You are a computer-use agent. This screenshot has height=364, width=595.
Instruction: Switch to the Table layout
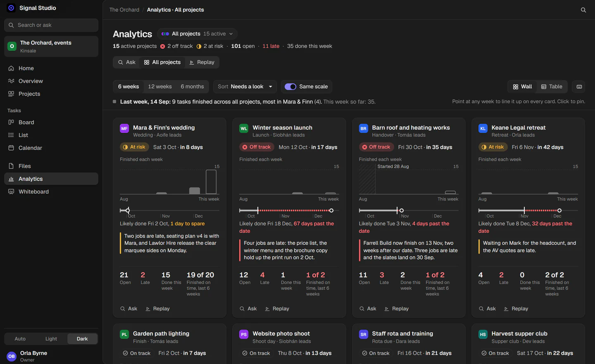(x=552, y=87)
